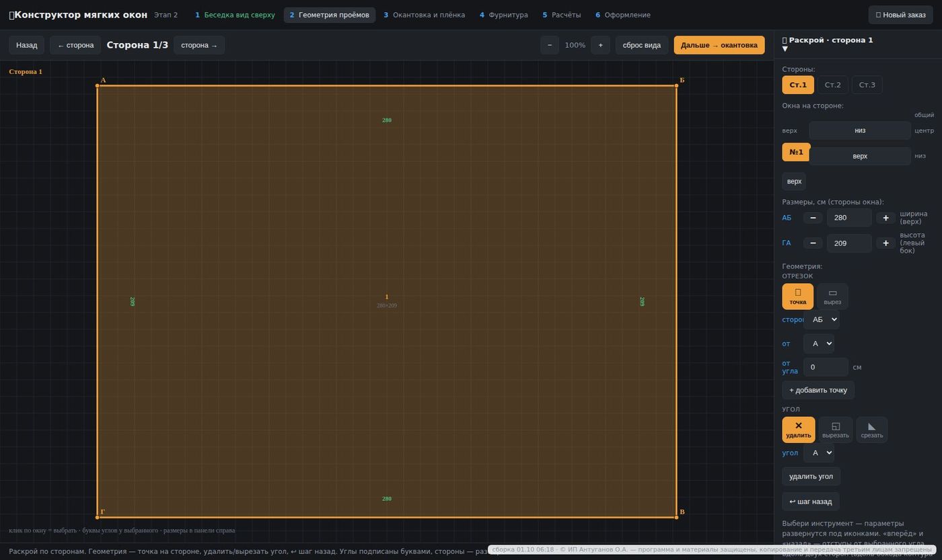Viewport: 942px width, 560px height.
Task: Click the 'от угла' distance field
Action: [826, 367]
